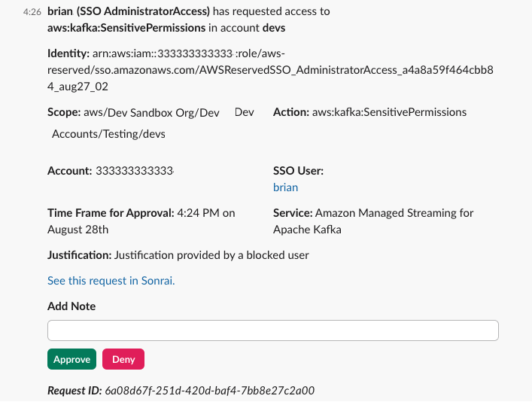
Task: Click the 'Add Note' label
Action: [x=71, y=306]
